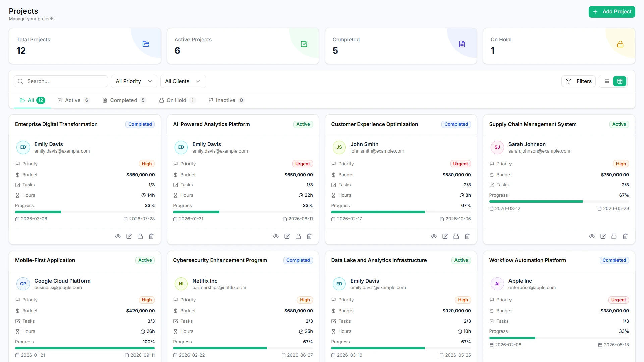Select the All projects tab
644x362 pixels.
pos(32,100)
